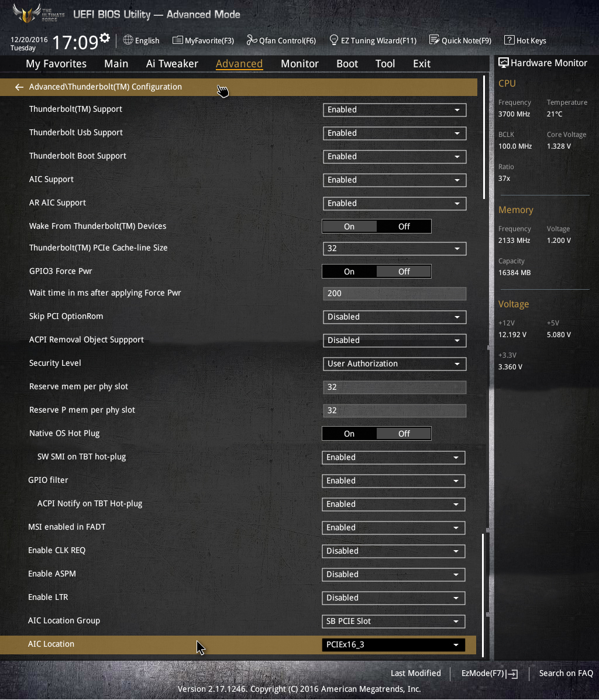Select the Security Level row label
599x700 pixels.
coord(55,363)
